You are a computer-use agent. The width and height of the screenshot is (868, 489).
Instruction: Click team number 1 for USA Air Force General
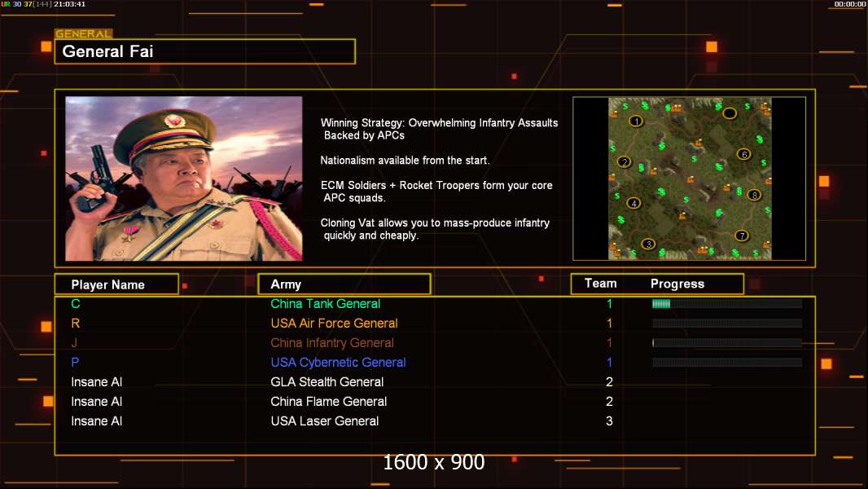(x=610, y=323)
